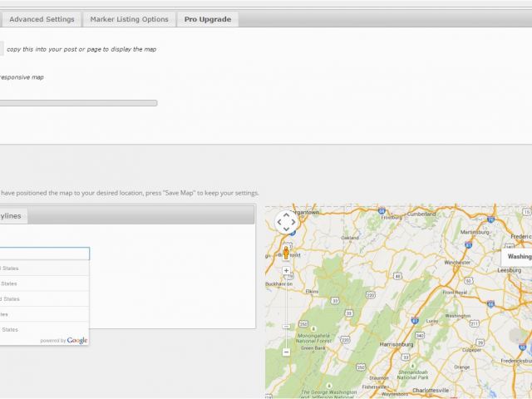Click the Route 340 shield near Luray

[x=420, y=336]
